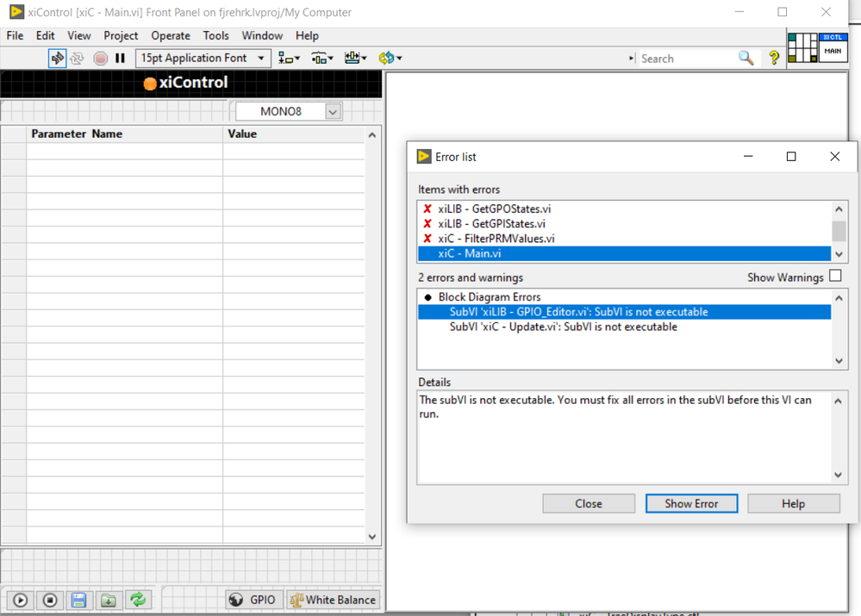Viewport: 861px width, 616px height.
Task: Click the Details text explaining subVI error
Action: [x=615, y=407]
